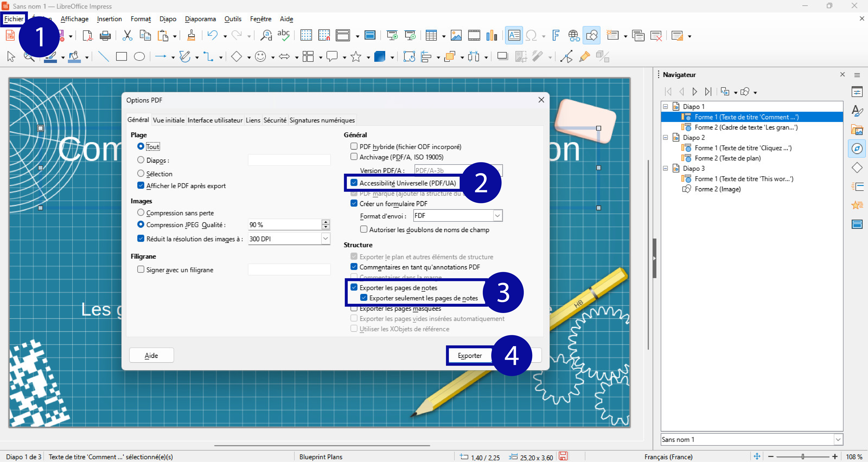Enable PDF hybride checkbox
This screenshot has height=462, width=868.
(x=354, y=146)
